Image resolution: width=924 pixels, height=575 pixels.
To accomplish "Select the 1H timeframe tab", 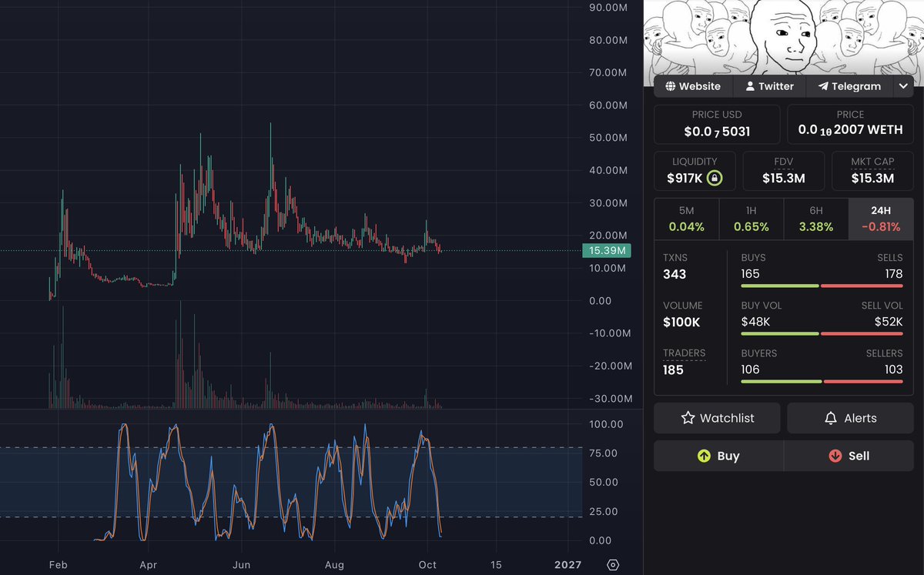I will [752, 219].
